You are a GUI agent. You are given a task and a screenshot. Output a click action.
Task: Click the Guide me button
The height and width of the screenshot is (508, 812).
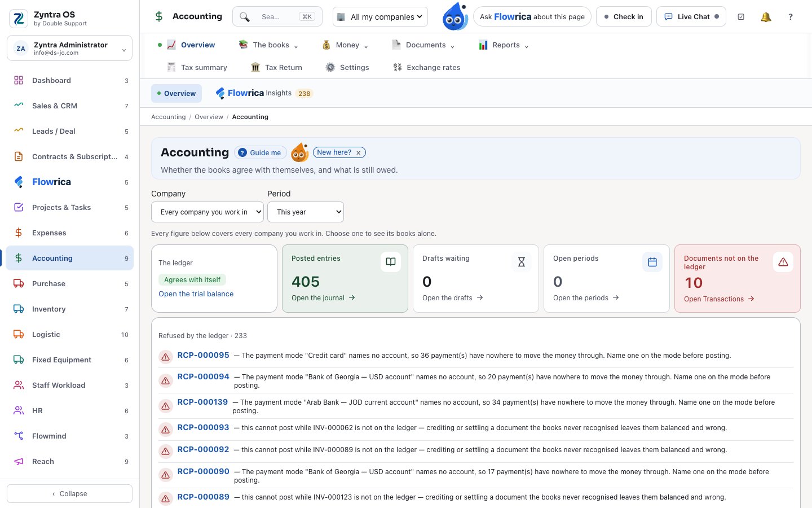pyautogui.click(x=260, y=153)
